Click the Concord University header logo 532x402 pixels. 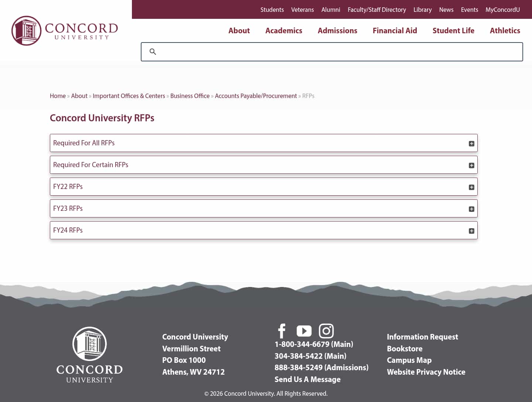click(65, 31)
